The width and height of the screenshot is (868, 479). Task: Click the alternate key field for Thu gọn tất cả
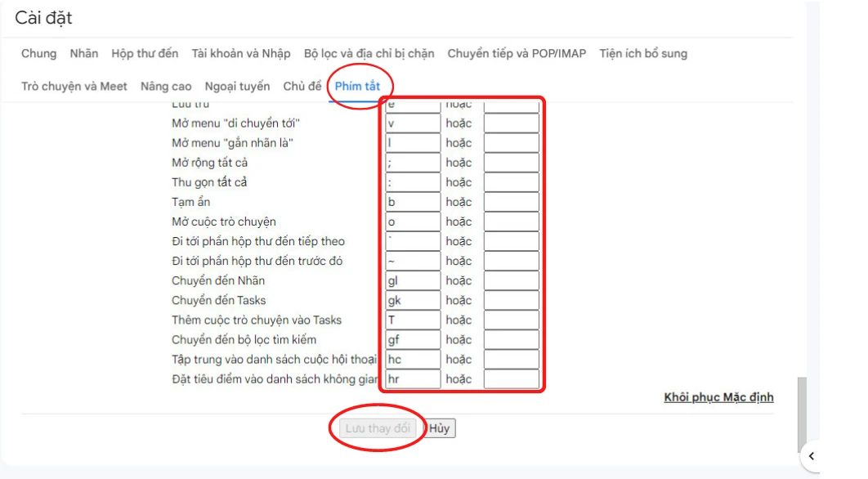point(512,182)
